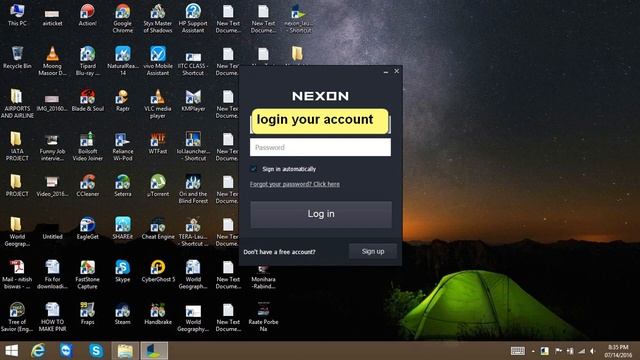The height and width of the screenshot is (360, 640).
Task: Select the Blade & Soul desktop icon
Action: 87,100
